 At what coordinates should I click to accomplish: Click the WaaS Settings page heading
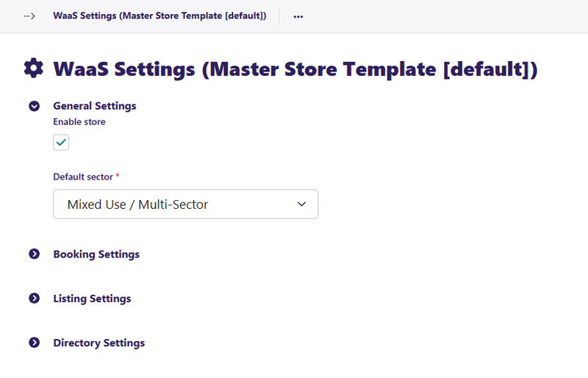click(x=295, y=69)
